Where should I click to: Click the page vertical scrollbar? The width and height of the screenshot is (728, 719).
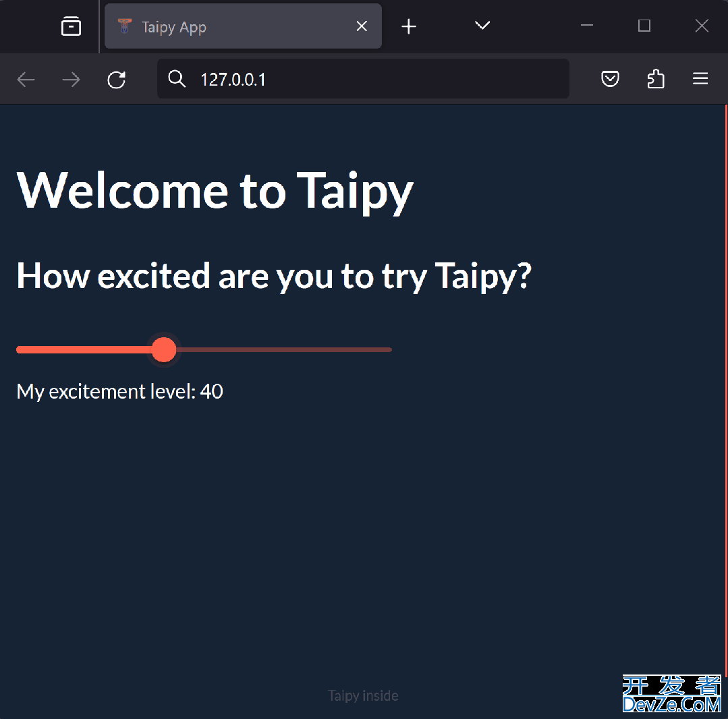(x=726, y=390)
